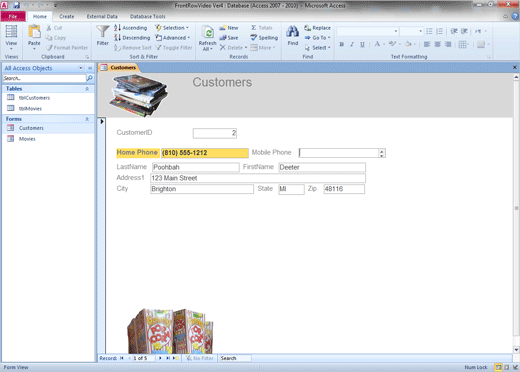Screen dimensions: 520x372
Task: Click Remove Sort
Action: click(x=133, y=48)
